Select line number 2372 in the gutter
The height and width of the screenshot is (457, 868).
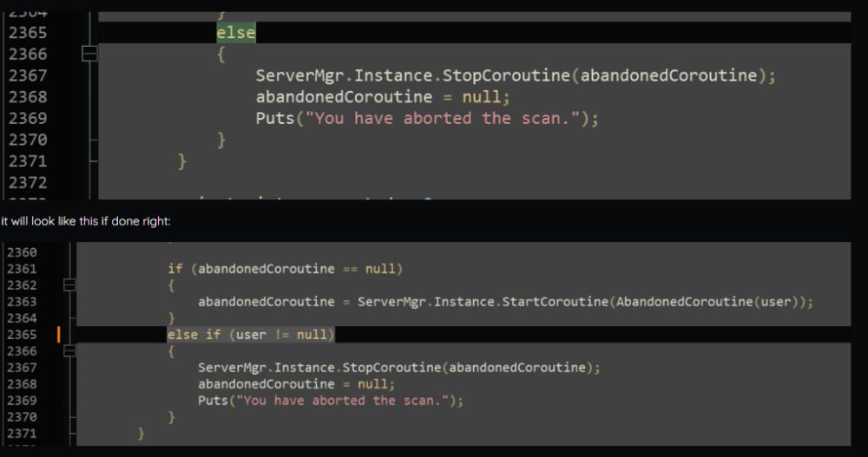[27, 182]
